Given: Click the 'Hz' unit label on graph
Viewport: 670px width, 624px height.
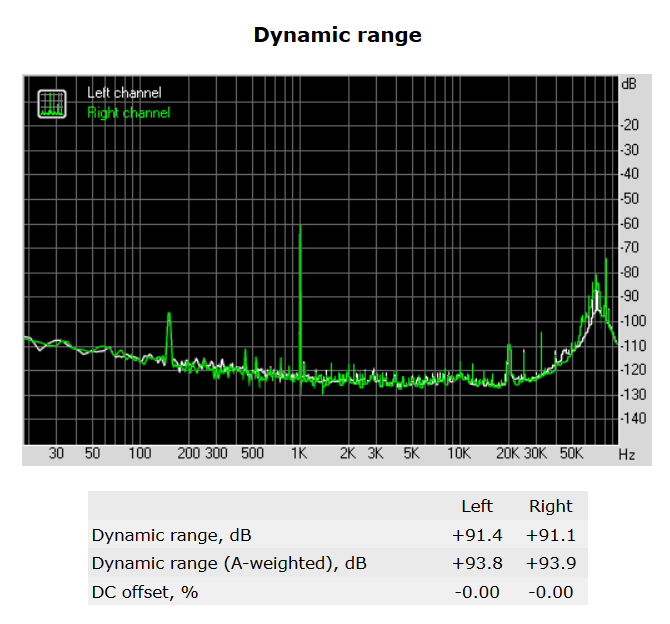Looking at the screenshot, I should pos(626,455).
